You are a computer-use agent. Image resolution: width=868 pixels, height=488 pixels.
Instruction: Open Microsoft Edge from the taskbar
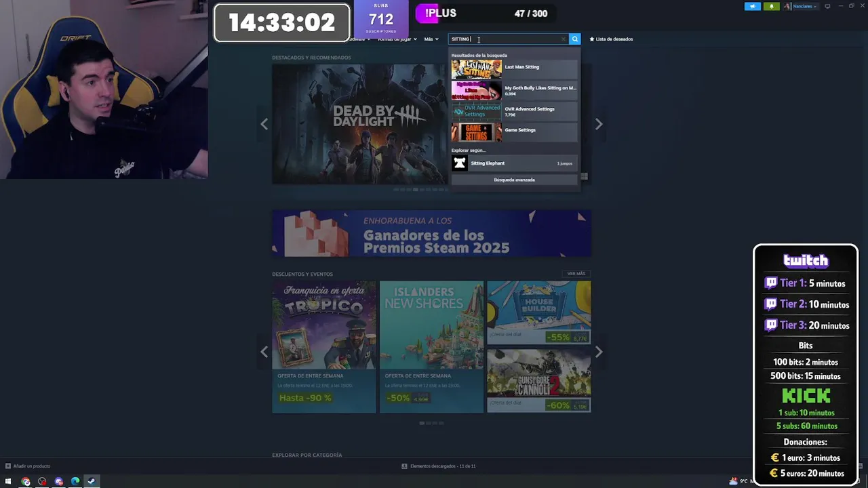coord(75,481)
